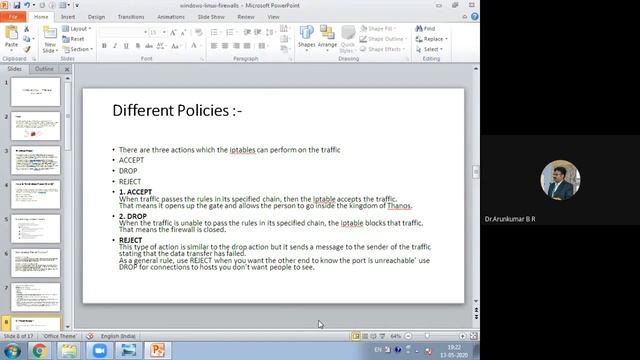The height and width of the screenshot is (360, 640).
Task: Save the presentation with the Save icon
Action: click(17, 5)
